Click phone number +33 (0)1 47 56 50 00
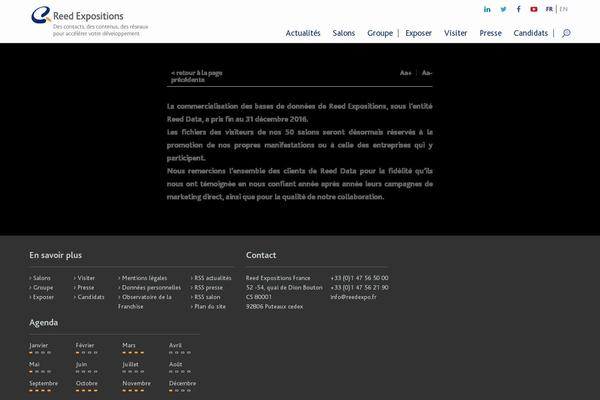Screen dimensions: 600x400 coord(359,278)
